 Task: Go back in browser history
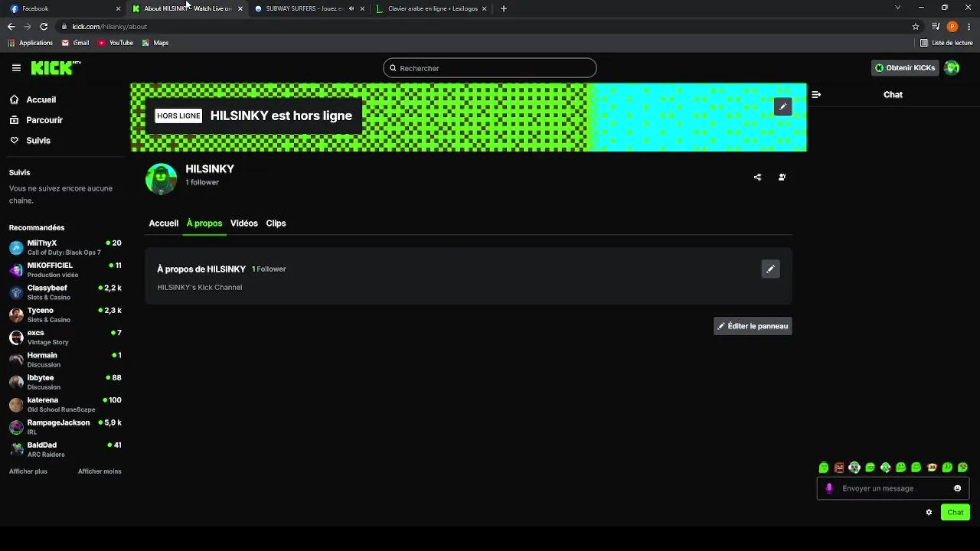pyautogui.click(x=11, y=27)
